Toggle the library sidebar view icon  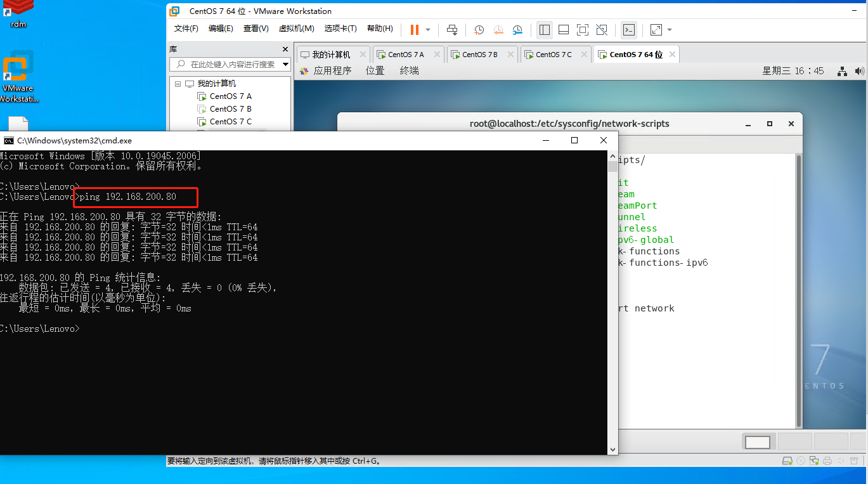(545, 30)
